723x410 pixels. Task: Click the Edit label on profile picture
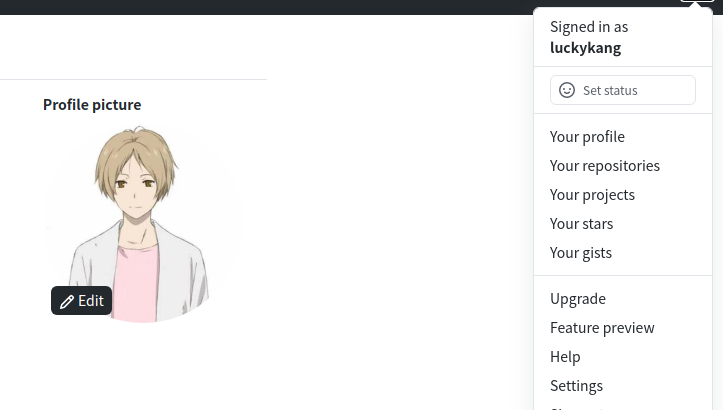coord(91,301)
